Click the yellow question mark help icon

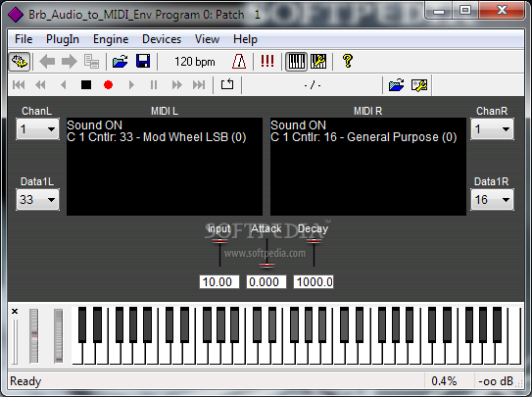tap(348, 62)
